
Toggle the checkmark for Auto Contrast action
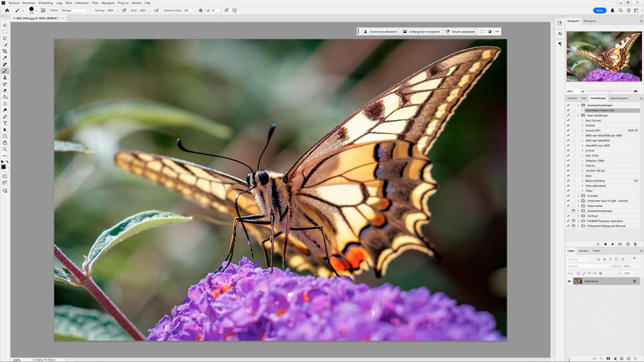(x=569, y=121)
